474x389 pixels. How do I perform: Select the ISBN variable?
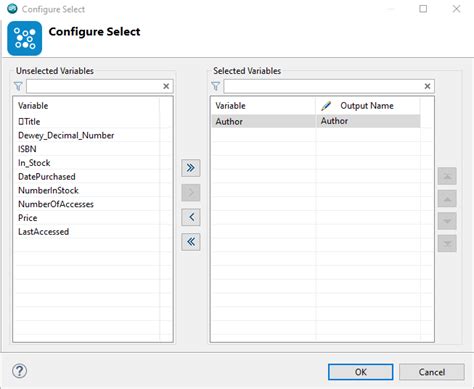point(87,149)
